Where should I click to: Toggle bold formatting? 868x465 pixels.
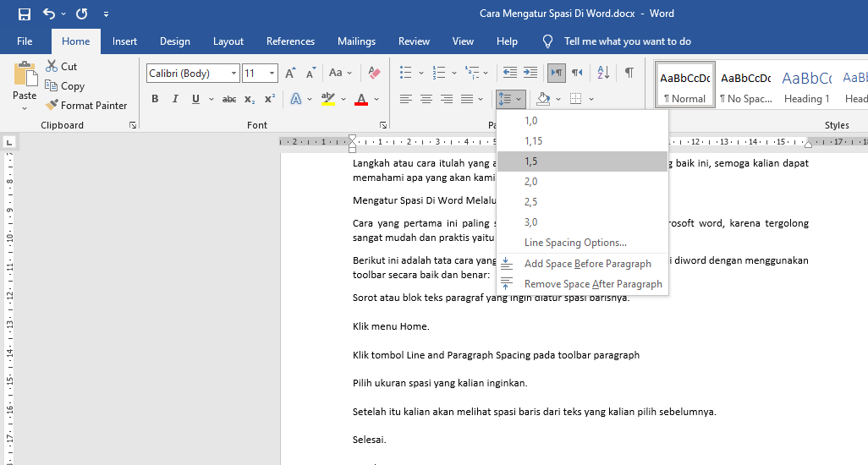click(x=155, y=99)
